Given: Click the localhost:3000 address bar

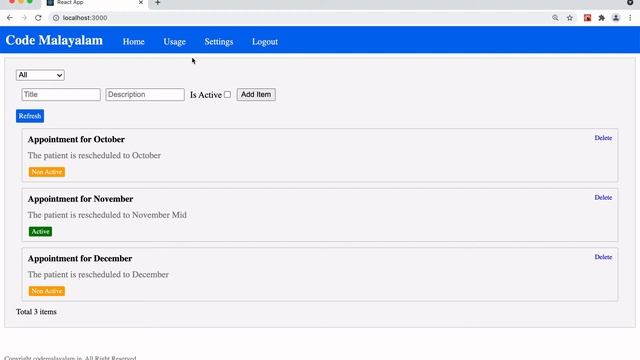Looking at the screenshot, I should 302,18.
